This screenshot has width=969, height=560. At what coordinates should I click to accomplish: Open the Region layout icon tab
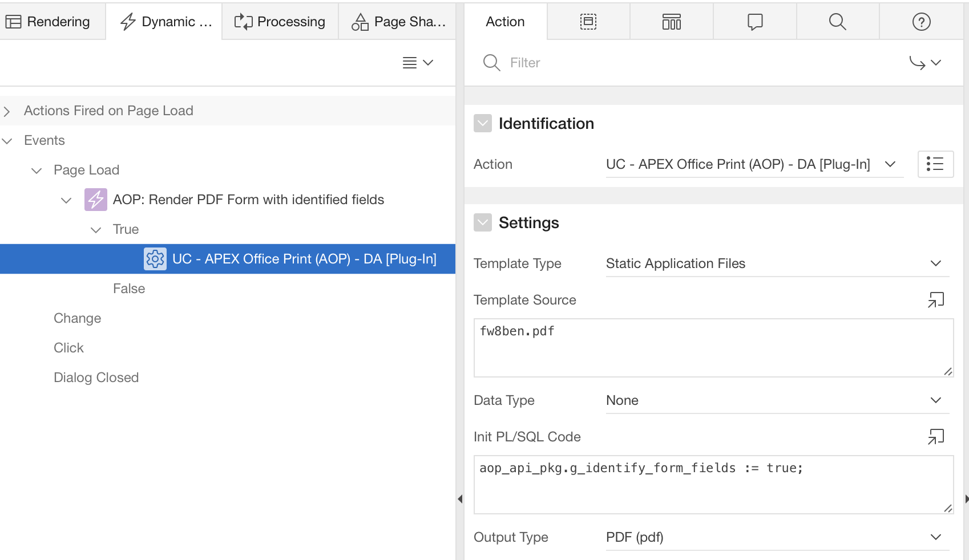pos(588,22)
